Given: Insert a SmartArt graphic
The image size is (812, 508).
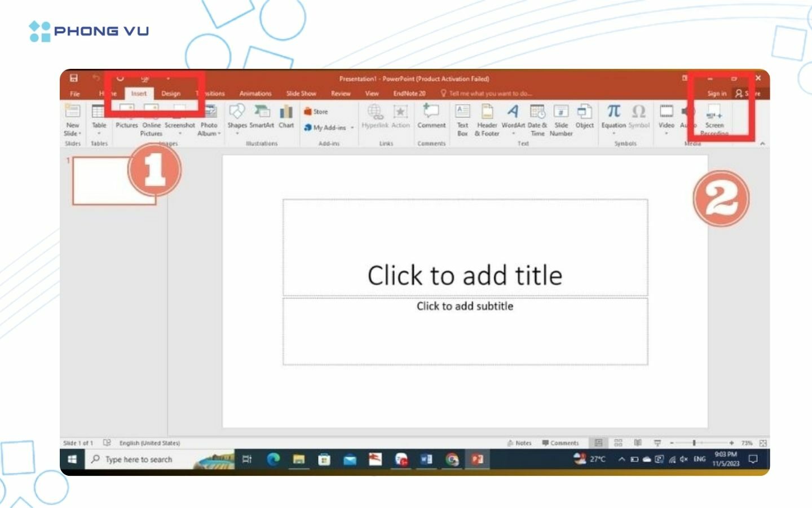Looking at the screenshot, I should pyautogui.click(x=262, y=117).
